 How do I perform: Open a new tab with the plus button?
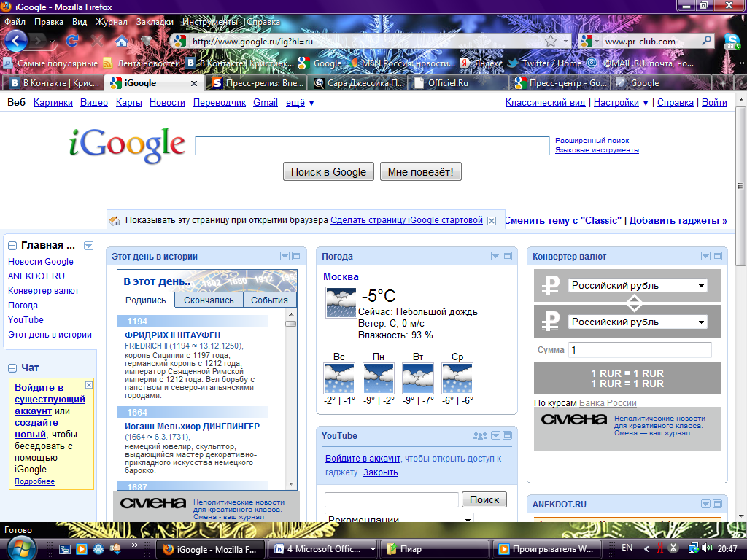click(723, 83)
